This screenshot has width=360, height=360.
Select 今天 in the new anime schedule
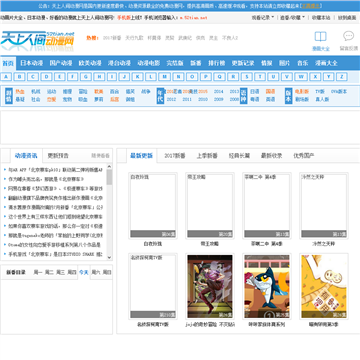[x=84, y=272]
